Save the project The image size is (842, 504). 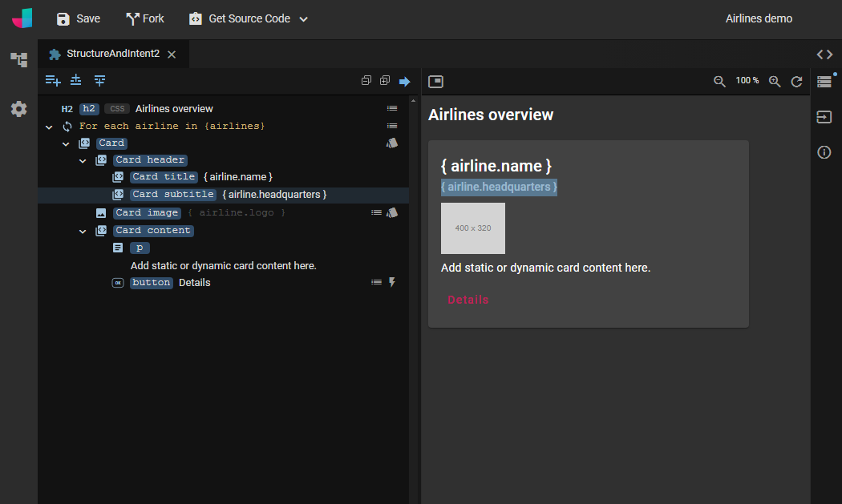79,18
